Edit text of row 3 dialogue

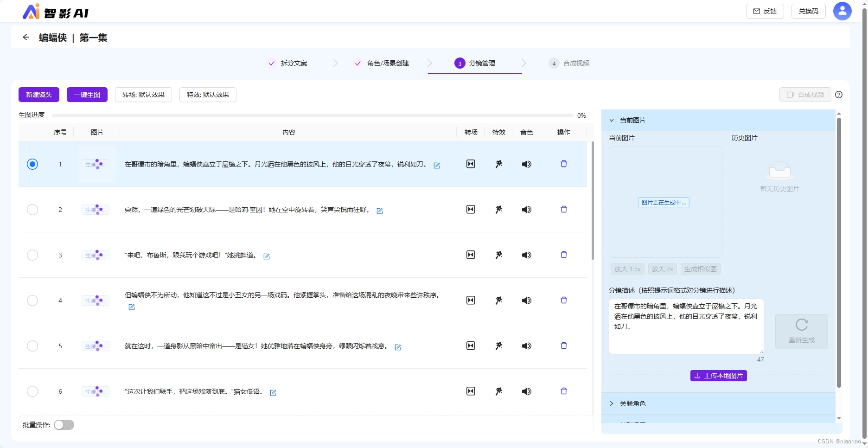[x=267, y=256]
